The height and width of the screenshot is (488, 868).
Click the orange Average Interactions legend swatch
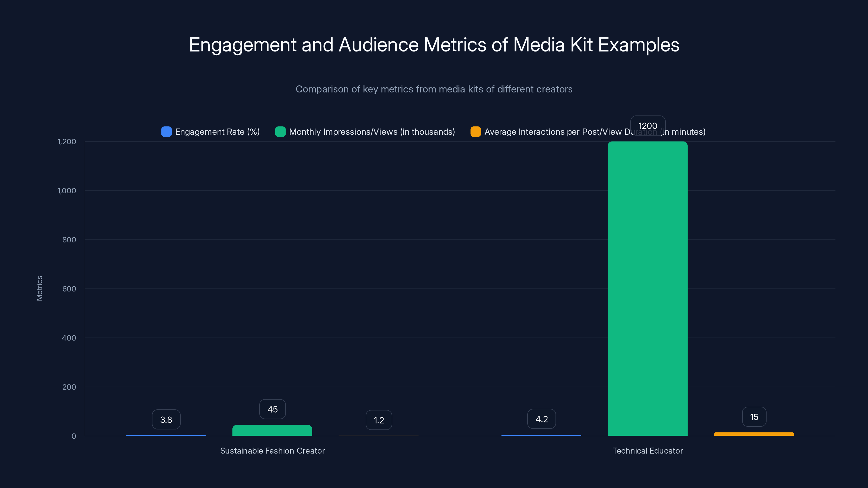tap(476, 132)
